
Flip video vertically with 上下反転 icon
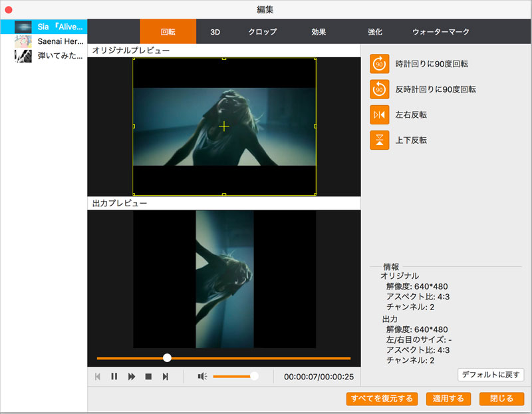pos(379,140)
